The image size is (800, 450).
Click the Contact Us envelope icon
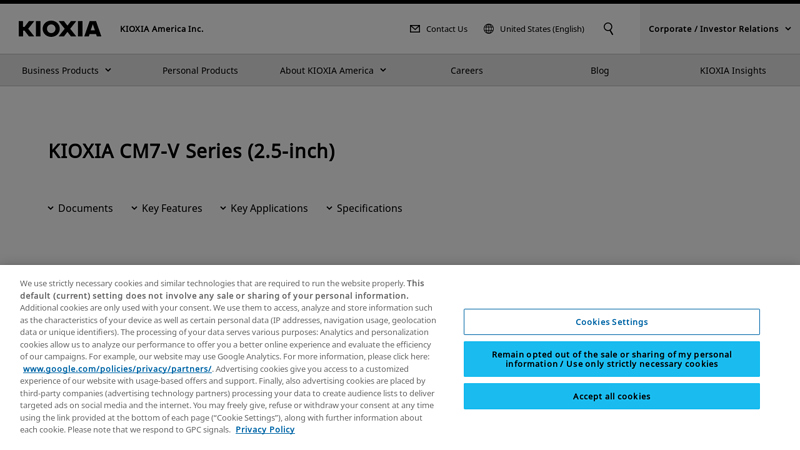coord(415,29)
